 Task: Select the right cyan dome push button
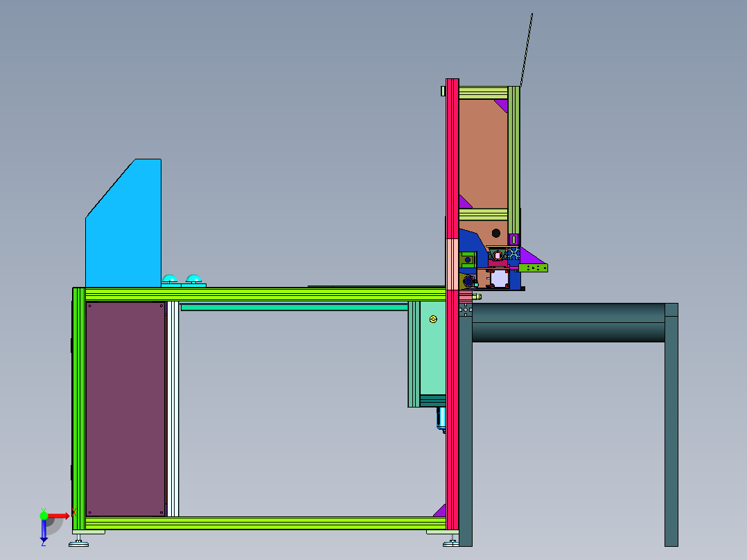click(x=193, y=279)
